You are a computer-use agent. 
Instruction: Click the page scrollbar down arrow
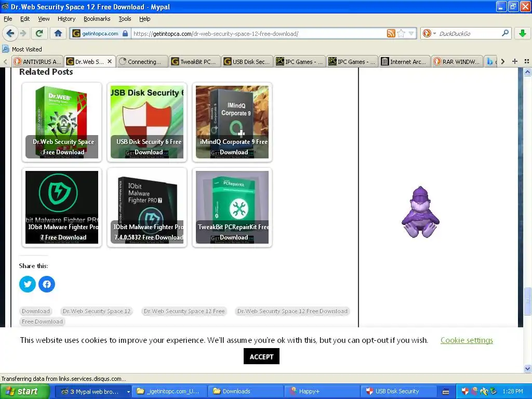click(x=527, y=368)
